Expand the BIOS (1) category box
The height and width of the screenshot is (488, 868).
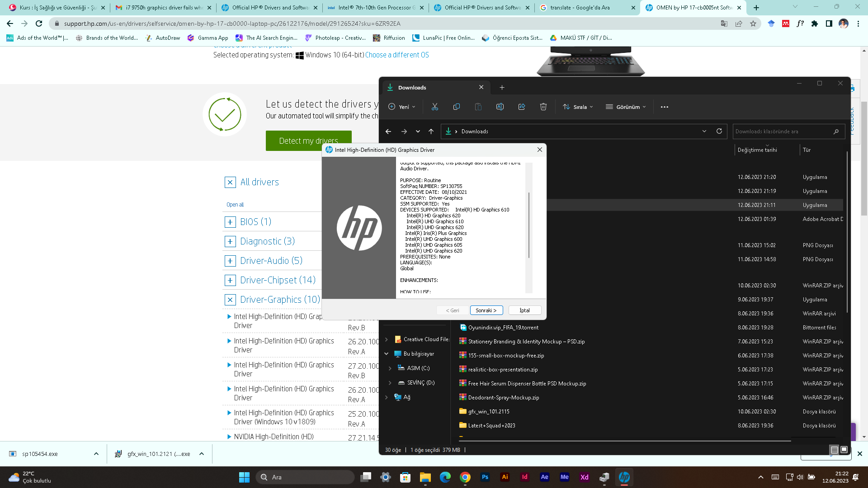(230, 222)
